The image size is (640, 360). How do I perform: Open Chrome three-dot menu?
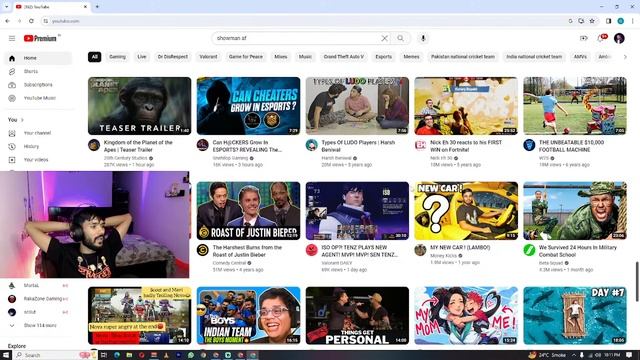[633, 21]
